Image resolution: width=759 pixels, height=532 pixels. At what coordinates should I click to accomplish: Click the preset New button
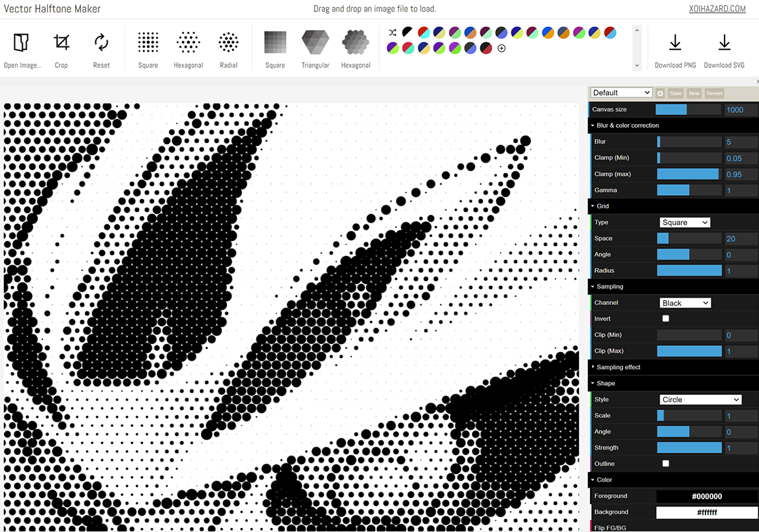pyautogui.click(x=694, y=93)
